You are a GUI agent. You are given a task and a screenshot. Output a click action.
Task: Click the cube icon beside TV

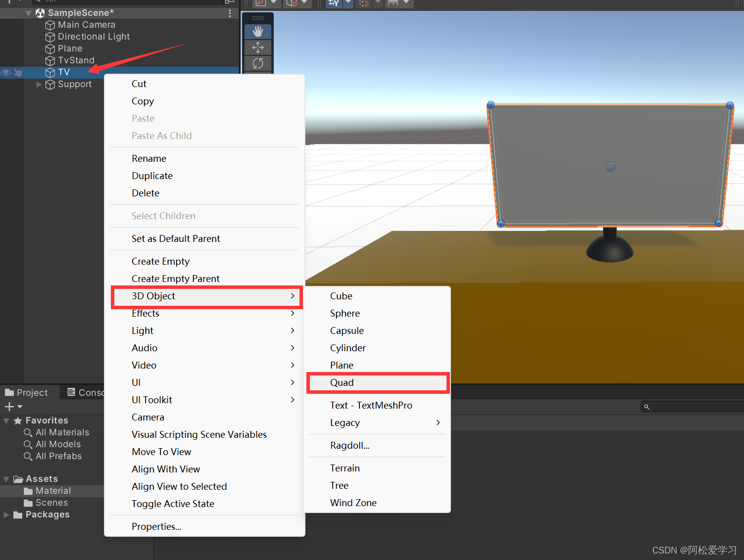(x=50, y=72)
